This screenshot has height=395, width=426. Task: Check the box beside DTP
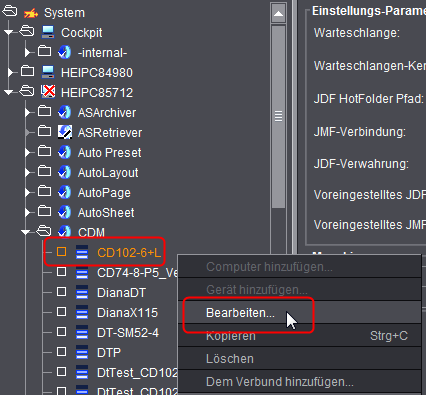coord(61,352)
